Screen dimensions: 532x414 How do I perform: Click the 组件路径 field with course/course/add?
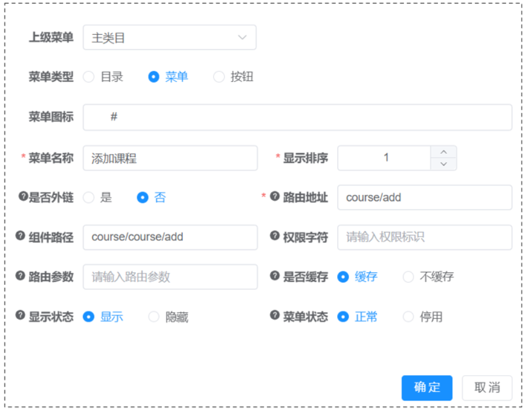[x=170, y=237]
